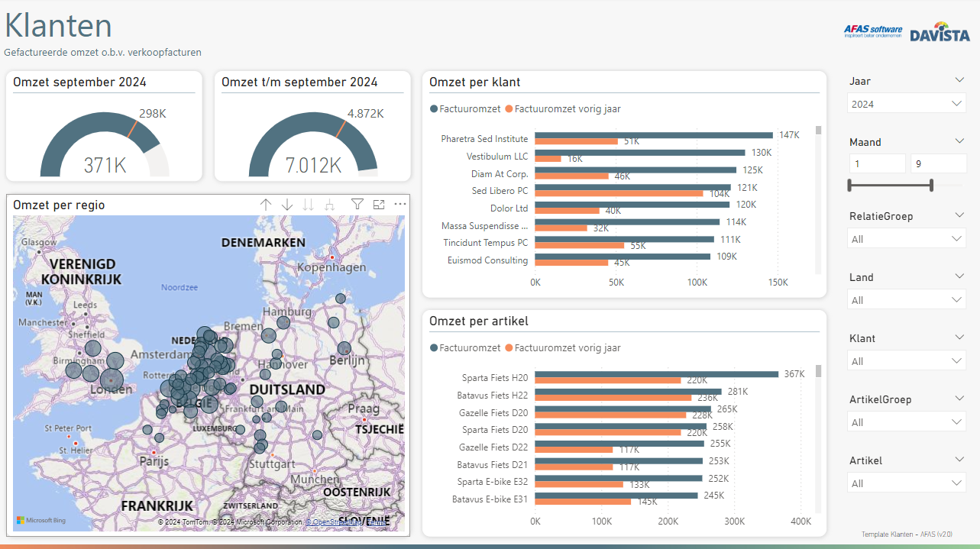Screen dimensions: 980x549
Task: Open the map visual in focus mode
Action: (379, 205)
